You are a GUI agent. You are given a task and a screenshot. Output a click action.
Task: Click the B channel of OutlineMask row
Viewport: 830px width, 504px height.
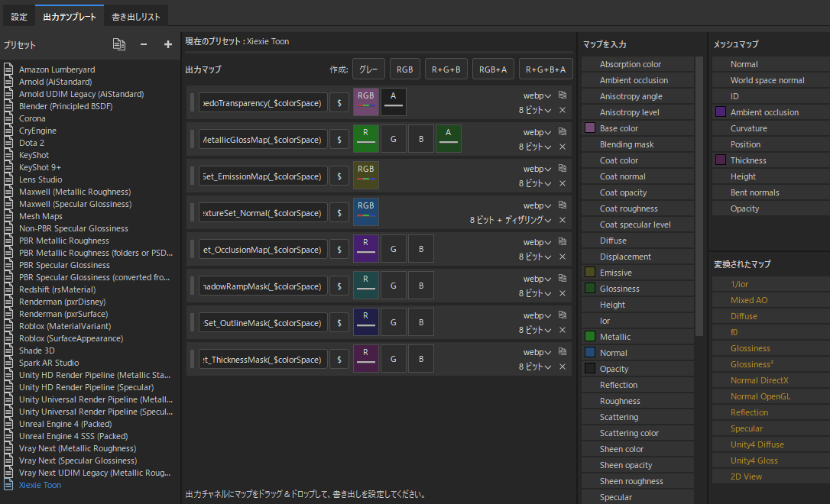pos(421,322)
